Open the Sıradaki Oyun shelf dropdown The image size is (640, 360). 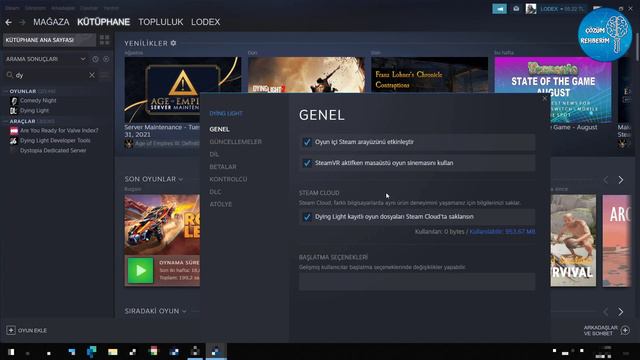pyautogui.click(x=184, y=311)
